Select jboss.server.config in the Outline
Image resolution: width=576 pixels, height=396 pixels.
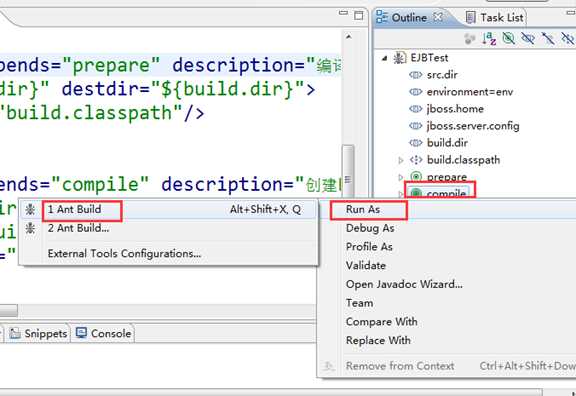coord(473,126)
